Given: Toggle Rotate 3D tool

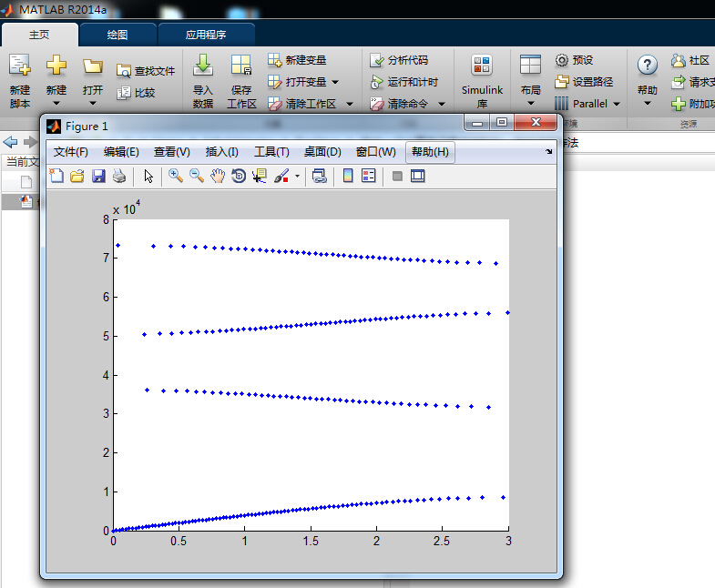Looking at the screenshot, I should pos(239,176).
